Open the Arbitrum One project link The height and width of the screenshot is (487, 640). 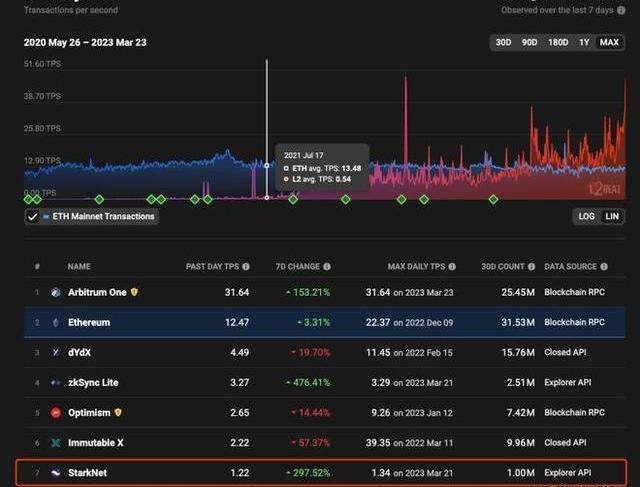point(97,292)
